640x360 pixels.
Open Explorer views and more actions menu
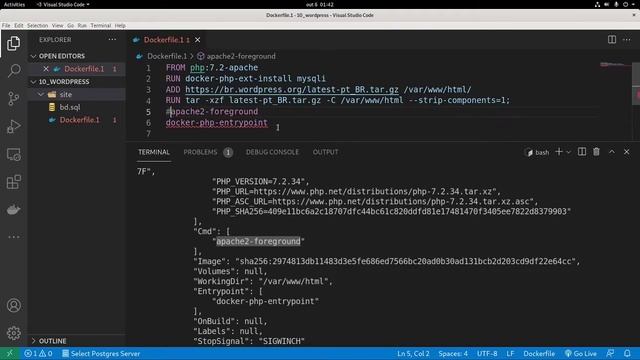[x=112, y=40]
